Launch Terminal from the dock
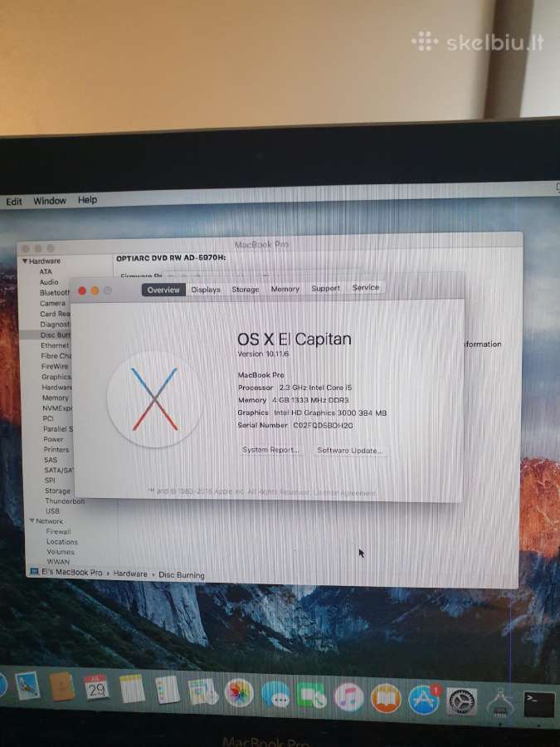Screen dimensions: 560x747 pyautogui.click(x=538, y=704)
